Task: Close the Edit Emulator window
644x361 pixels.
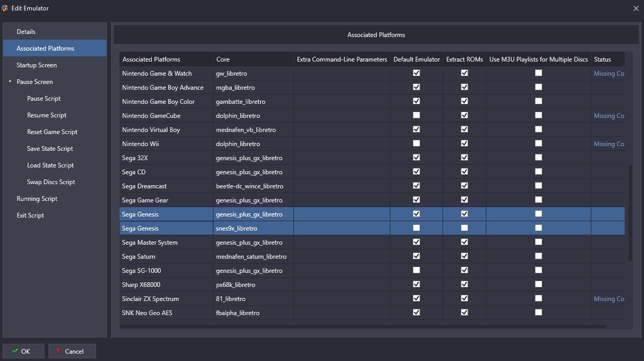Action: (636, 8)
